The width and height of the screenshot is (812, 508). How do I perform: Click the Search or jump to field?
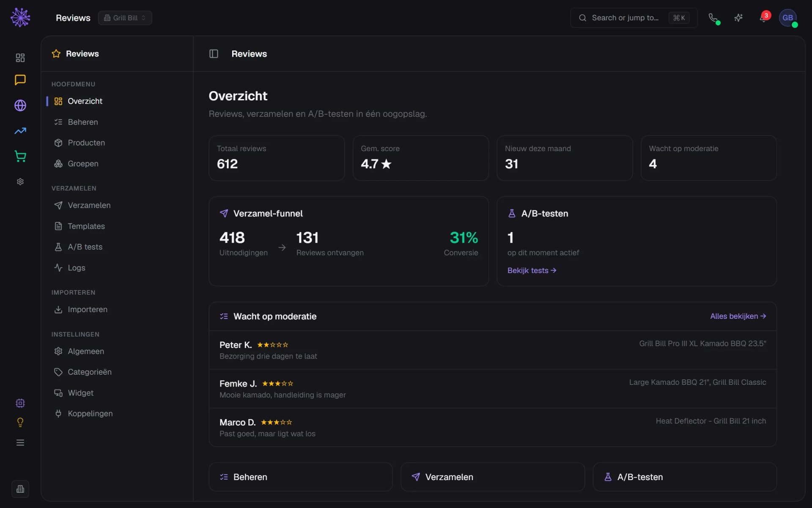pos(633,18)
